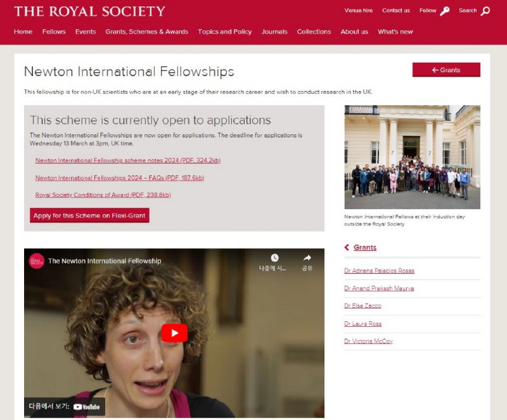
Task: Open Fellow login key icon
Action: point(445,11)
